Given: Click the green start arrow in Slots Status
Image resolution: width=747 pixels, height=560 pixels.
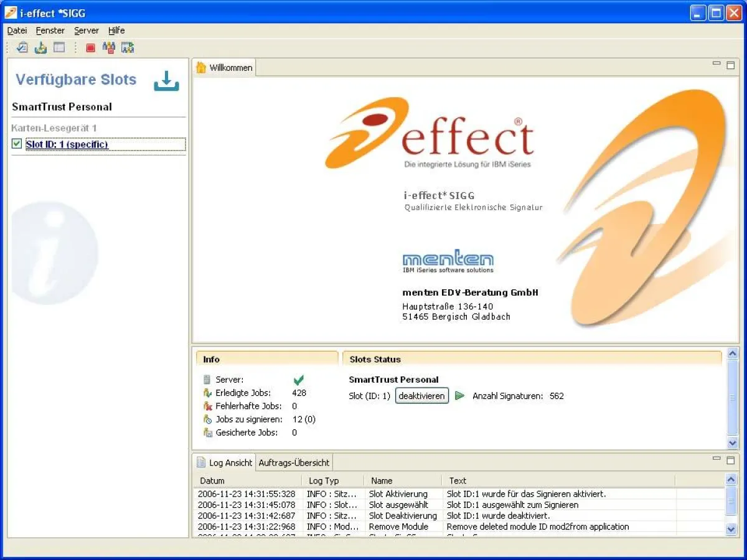Looking at the screenshot, I should pyautogui.click(x=460, y=396).
